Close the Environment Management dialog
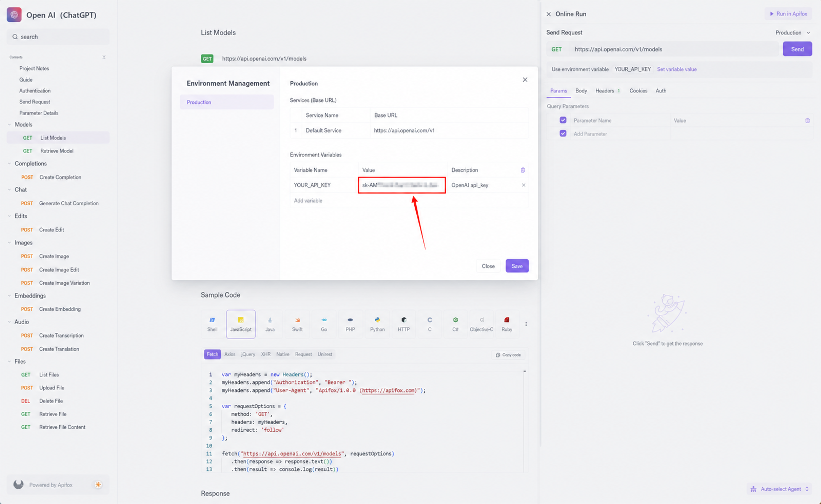Image resolution: width=821 pixels, height=504 pixels. 525,80
